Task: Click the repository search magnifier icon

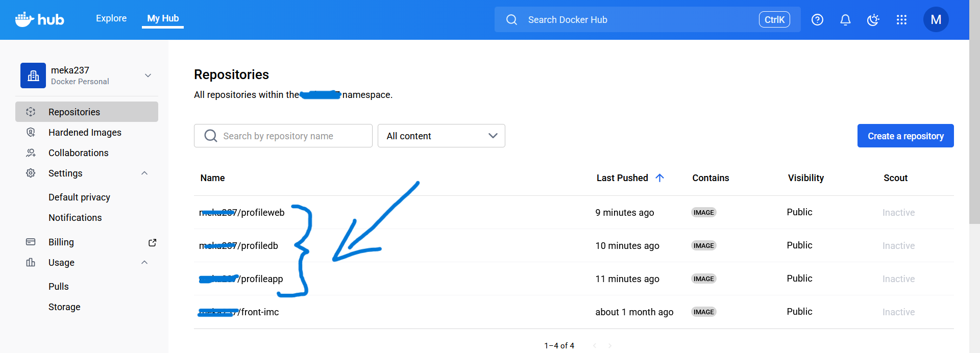Action: tap(210, 136)
